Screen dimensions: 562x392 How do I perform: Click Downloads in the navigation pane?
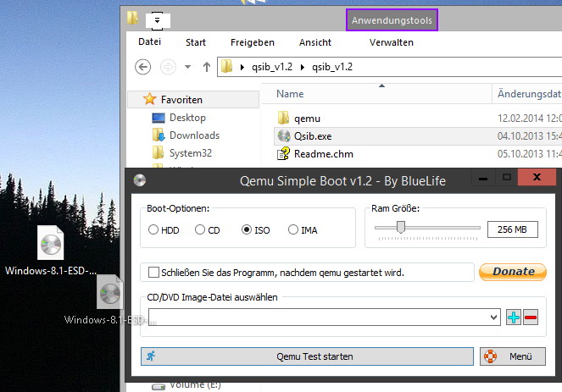pos(194,135)
